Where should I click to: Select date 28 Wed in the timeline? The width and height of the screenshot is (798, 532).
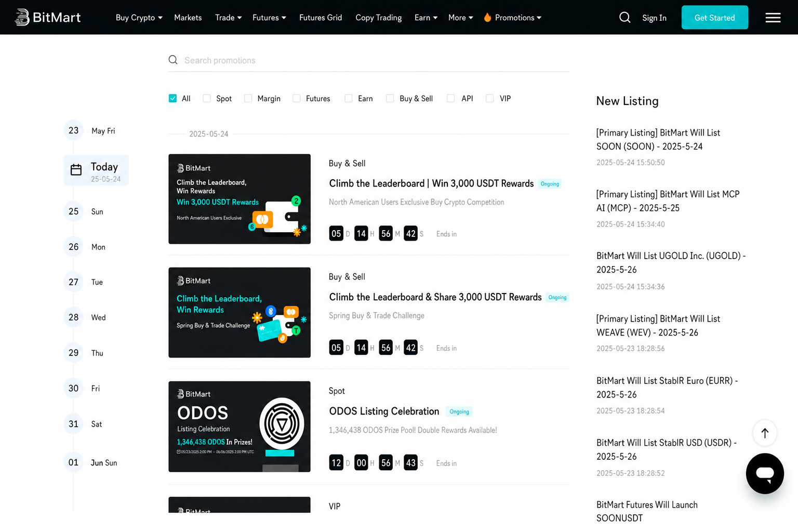(85, 317)
